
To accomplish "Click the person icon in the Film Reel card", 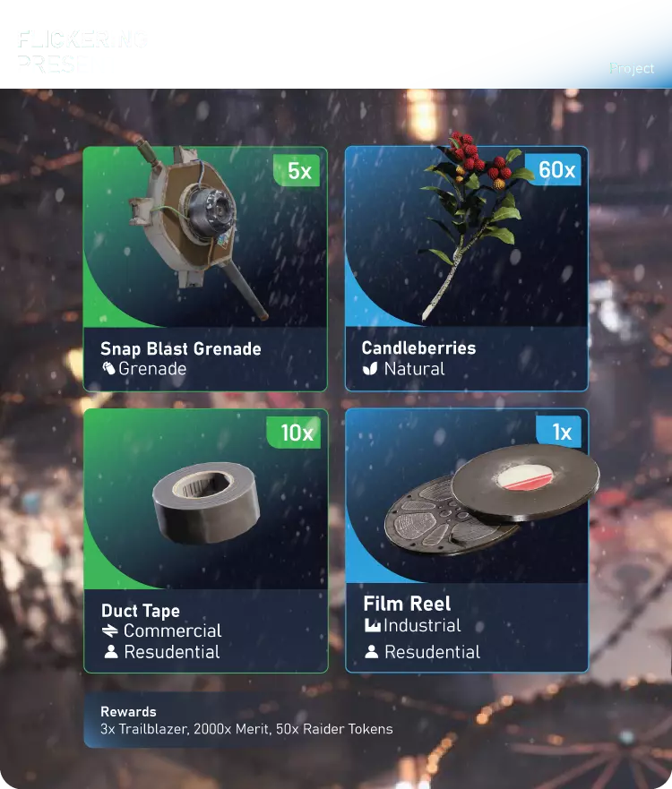I will (x=372, y=652).
